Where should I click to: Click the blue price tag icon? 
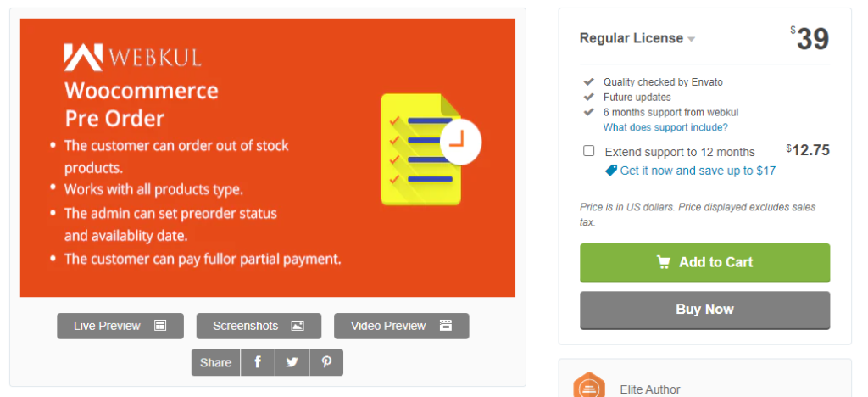click(x=611, y=171)
